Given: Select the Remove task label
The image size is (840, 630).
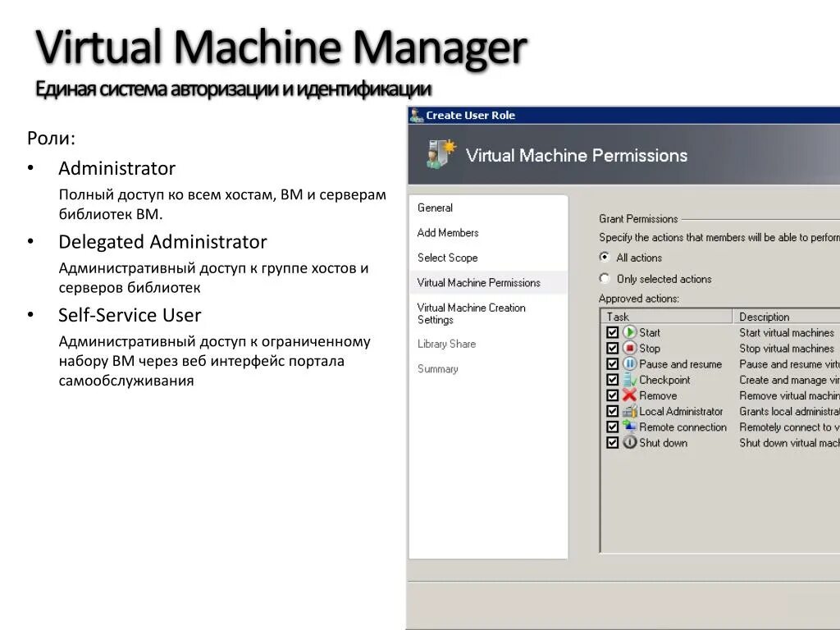Looking at the screenshot, I should 658,395.
